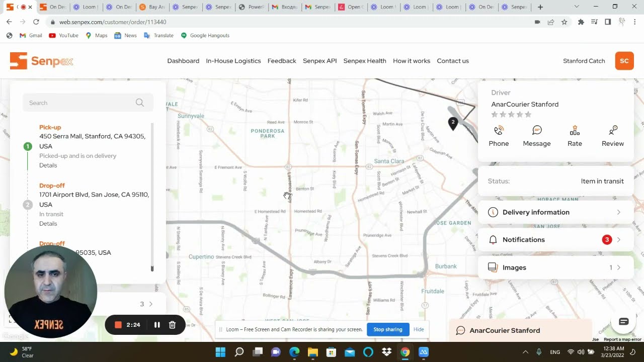Open Dashboard menu
Screen dimensions: 644x362
pos(183,61)
